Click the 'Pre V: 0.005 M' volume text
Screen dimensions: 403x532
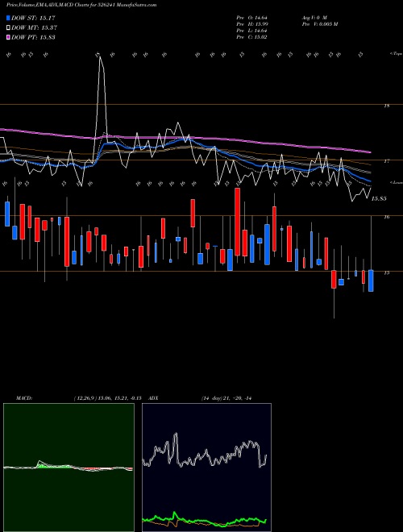coord(319,23)
